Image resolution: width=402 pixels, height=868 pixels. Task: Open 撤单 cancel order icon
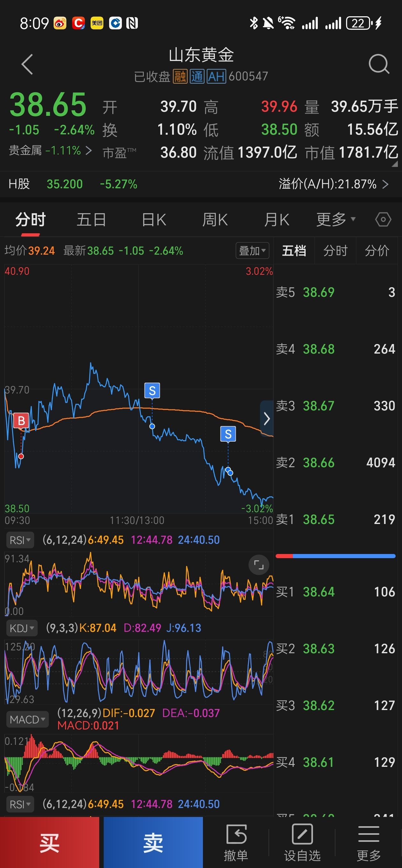click(x=236, y=842)
